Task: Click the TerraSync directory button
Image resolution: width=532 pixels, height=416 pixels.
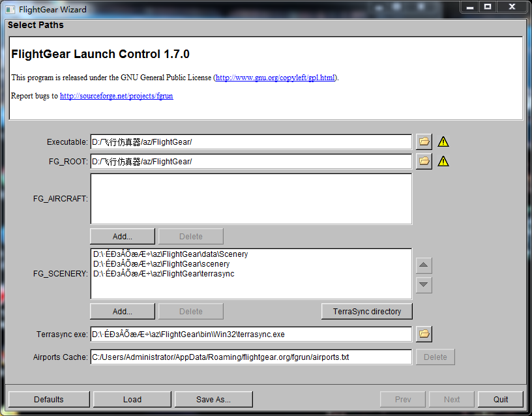Action: 367,311
